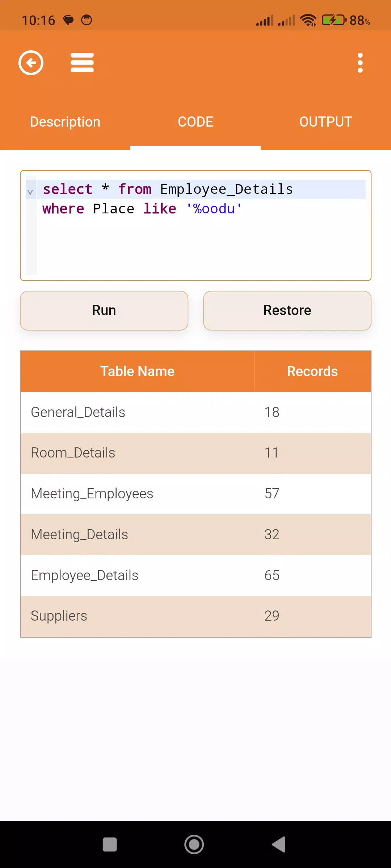Tap the chat bubble notification icon

pos(68,20)
